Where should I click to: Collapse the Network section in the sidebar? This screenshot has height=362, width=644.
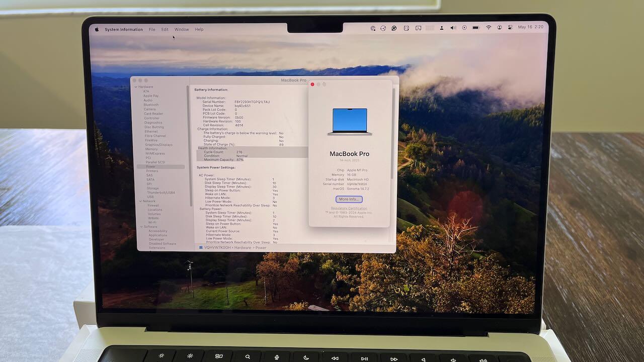pyautogui.click(x=139, y=201)
